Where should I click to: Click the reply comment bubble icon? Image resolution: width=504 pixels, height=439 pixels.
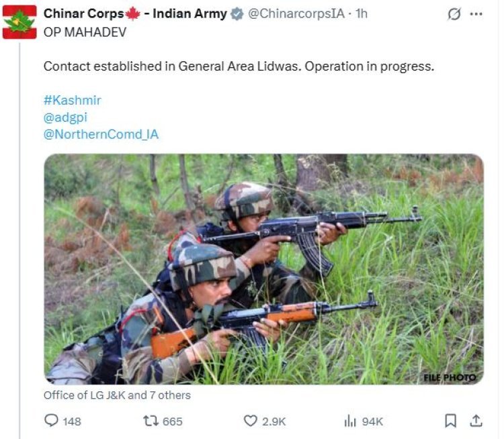tap(51, 421)
